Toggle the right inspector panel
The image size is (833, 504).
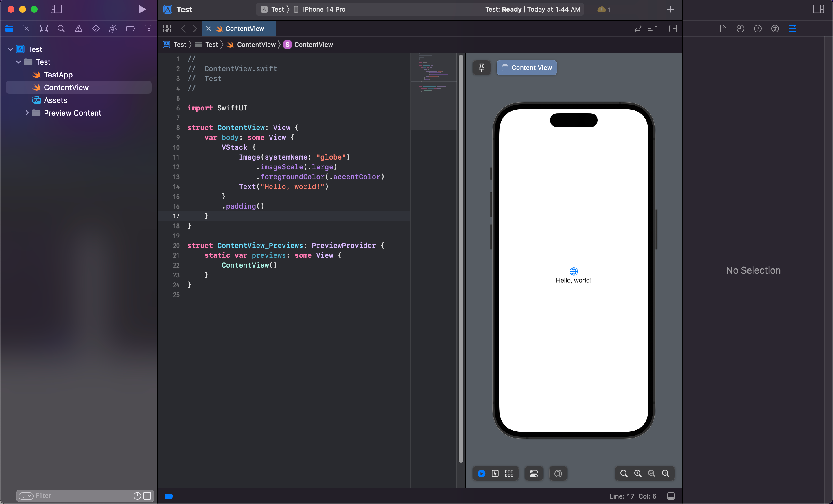818,9
